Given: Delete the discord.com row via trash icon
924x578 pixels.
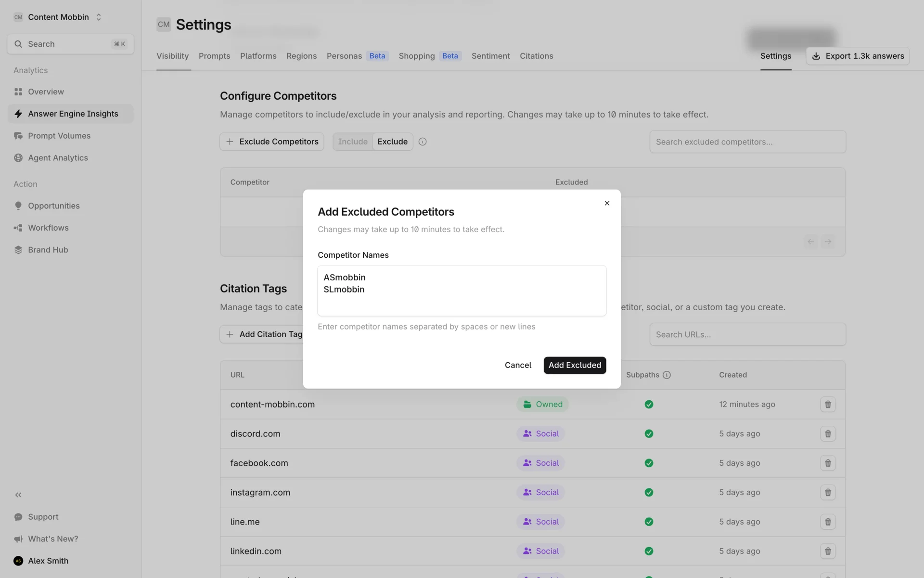Looking at the screenshot, I should (828, 434).
